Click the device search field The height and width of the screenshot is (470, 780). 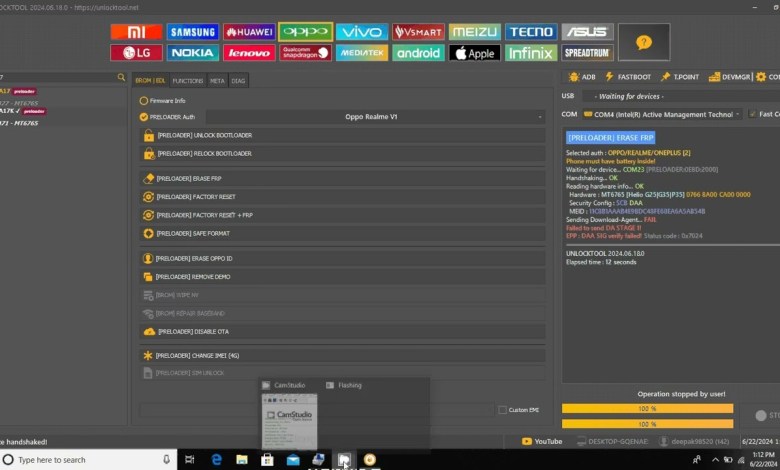tap(57, 77)
